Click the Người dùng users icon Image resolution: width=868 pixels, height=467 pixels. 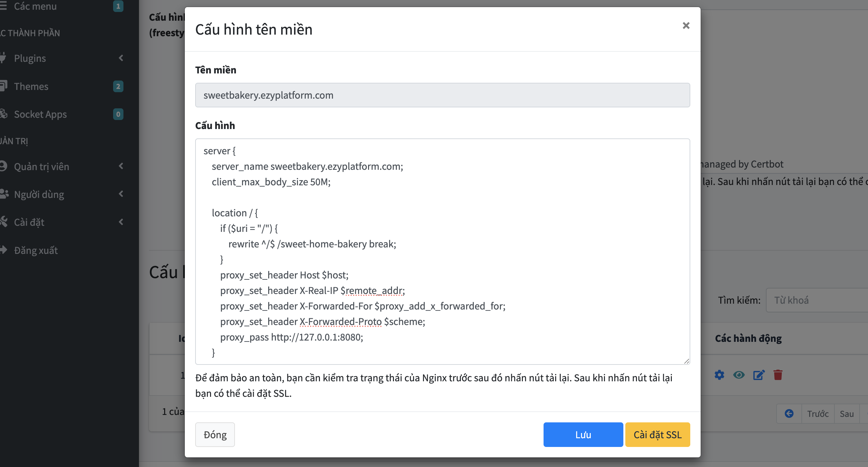click(x=4, y=193)
